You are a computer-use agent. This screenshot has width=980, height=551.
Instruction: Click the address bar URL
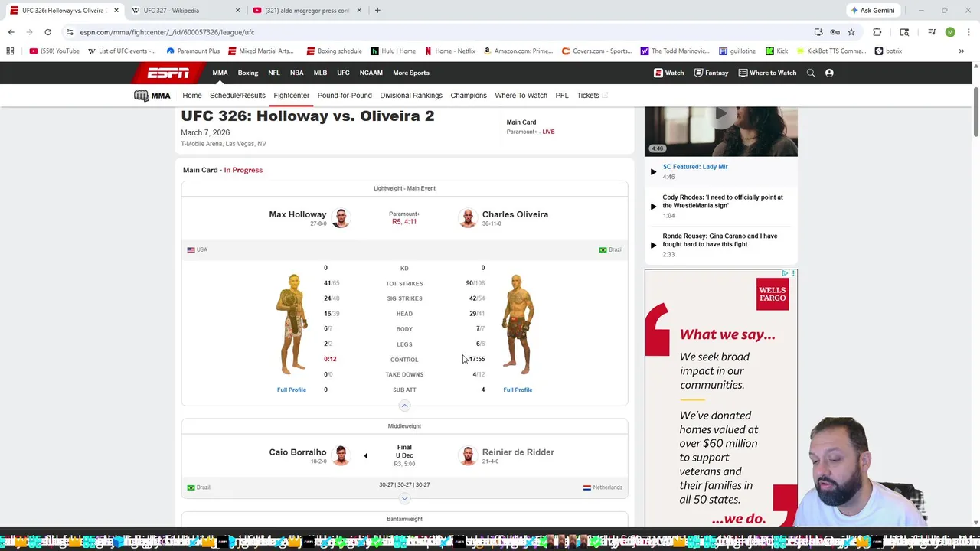(167, 32)
